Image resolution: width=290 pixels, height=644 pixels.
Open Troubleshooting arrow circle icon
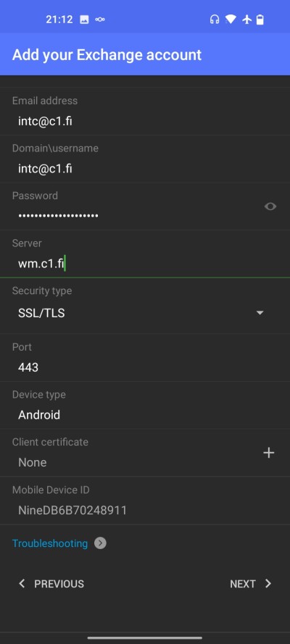pos(100,543)
